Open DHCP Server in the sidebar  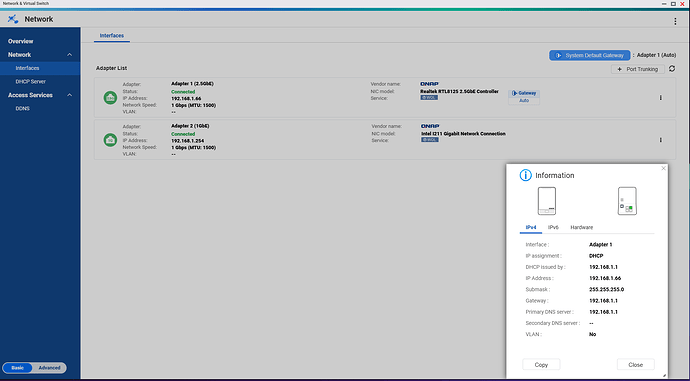coord(30,81)
